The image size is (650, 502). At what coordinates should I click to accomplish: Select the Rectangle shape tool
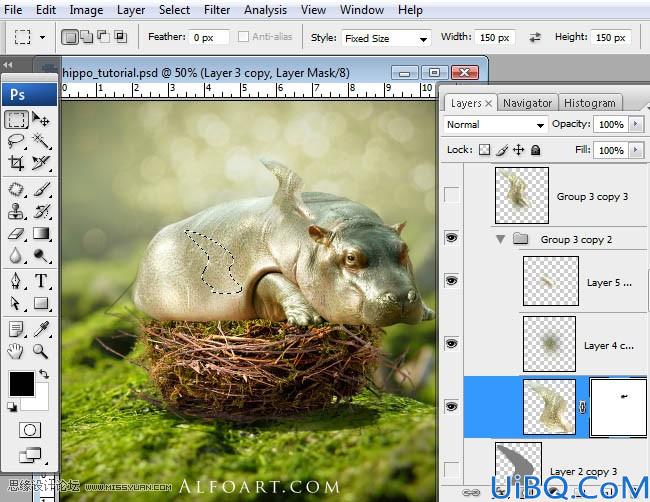[x=41, y=303]
